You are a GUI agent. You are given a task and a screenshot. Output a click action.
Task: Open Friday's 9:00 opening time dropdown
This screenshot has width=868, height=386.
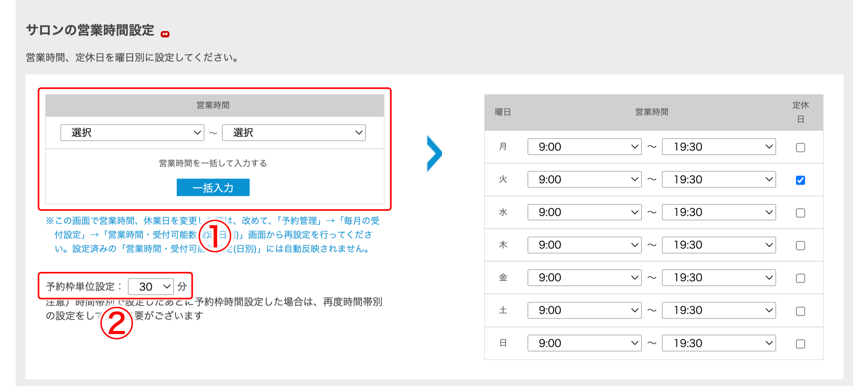pyautogui.click(x=584, y=278)
